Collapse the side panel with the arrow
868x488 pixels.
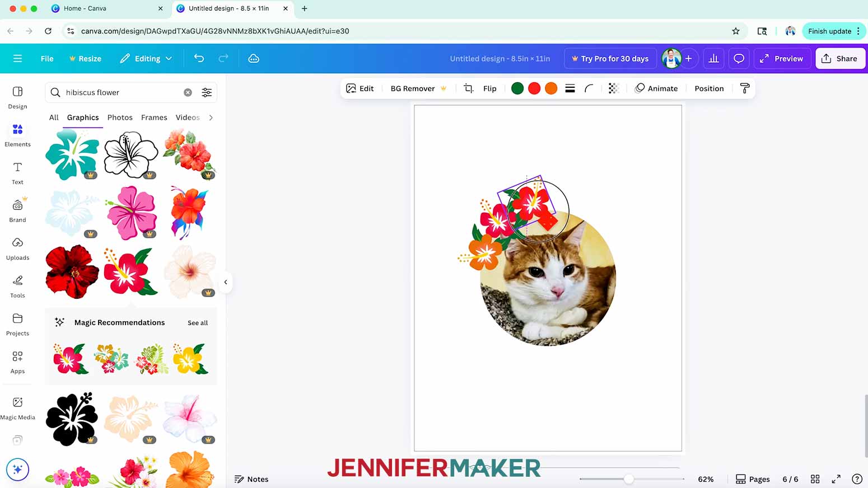(x=226, y=282)
